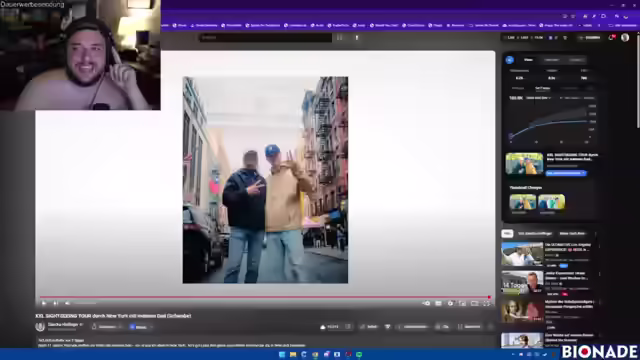Click the red video progress bar
Viewport: 640px width, 360px height.
(x=264, y=297)
